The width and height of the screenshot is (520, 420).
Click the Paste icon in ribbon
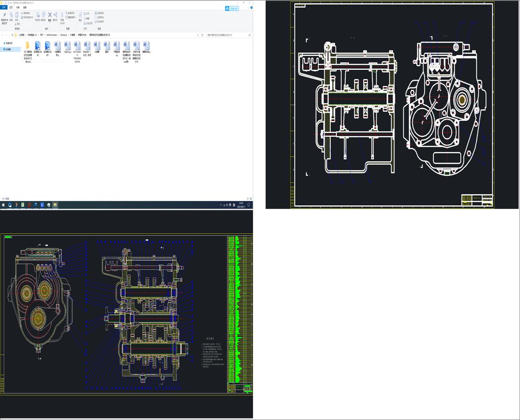click(16, 16)
